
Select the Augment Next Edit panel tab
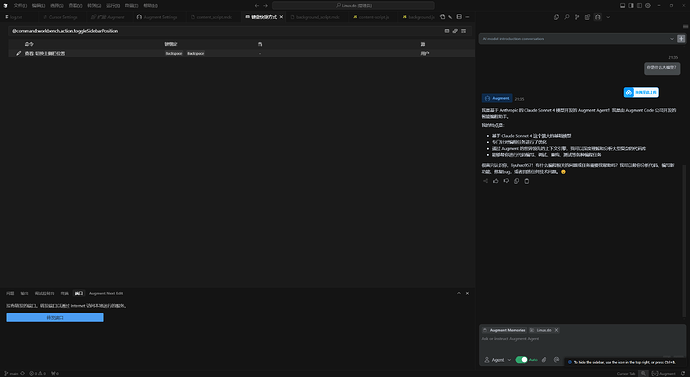coord(106,293)
